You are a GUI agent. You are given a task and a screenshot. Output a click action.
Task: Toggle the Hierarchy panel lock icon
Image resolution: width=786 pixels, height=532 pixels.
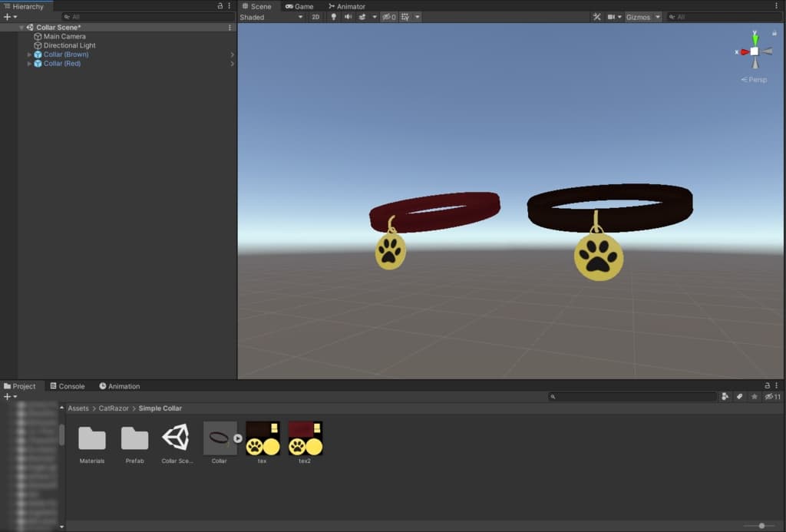pyautogui.click(x=220, y=6)
